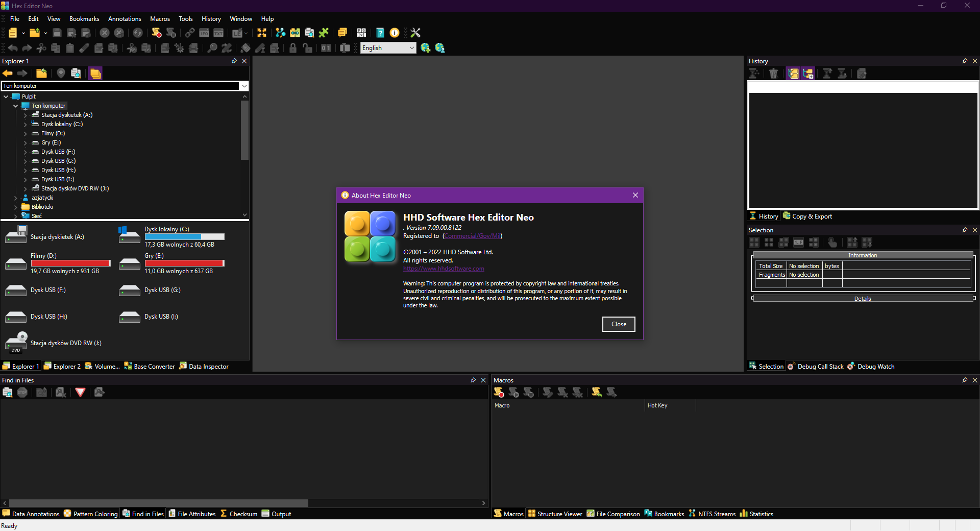Switch to the Structure Viewer tab
This screenshot has height=531, width=980.
555,514
